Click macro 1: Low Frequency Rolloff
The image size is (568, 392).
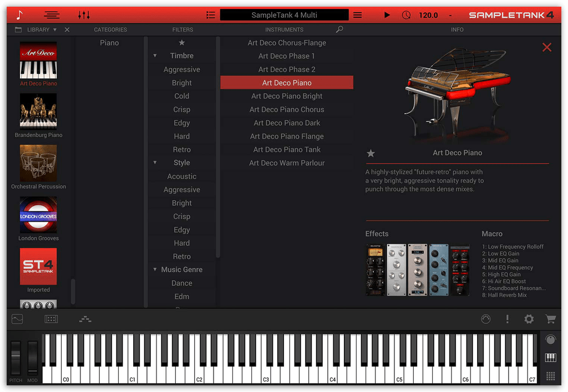513,247
